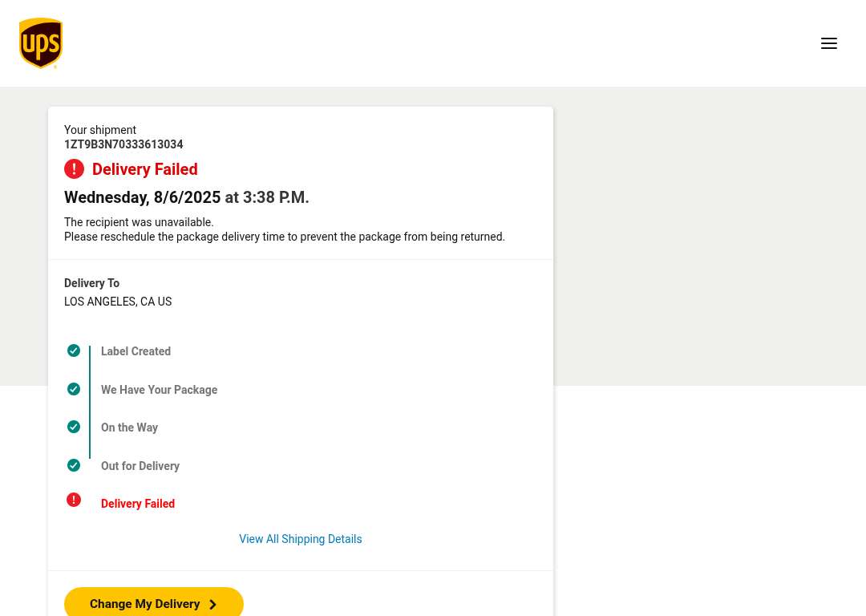The width and height of the screenshot is (866, 616).
Task: Click the green check icon for On the Way
Action: pyautogui.click(x=74, y=427)
